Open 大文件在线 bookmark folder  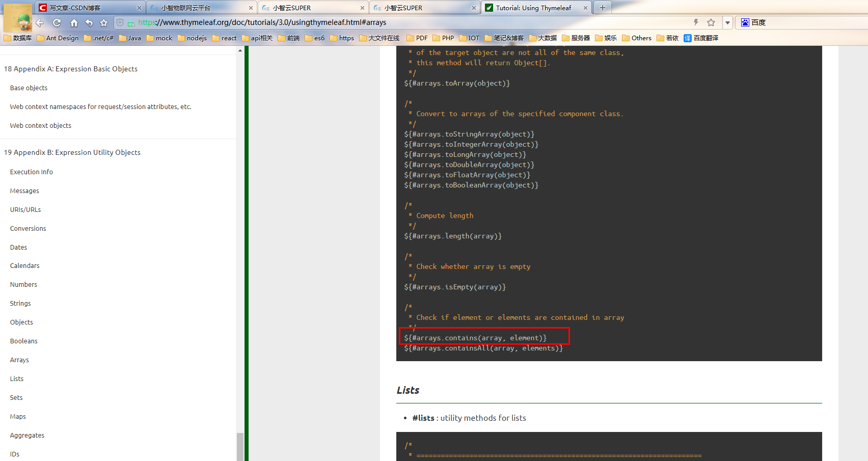[x=379, y=38]
